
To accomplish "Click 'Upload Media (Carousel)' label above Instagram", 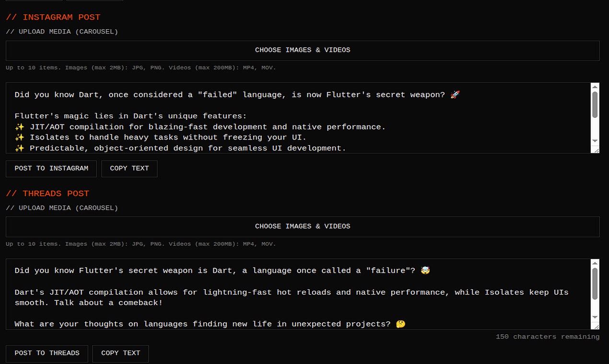I will click(62, 32).
